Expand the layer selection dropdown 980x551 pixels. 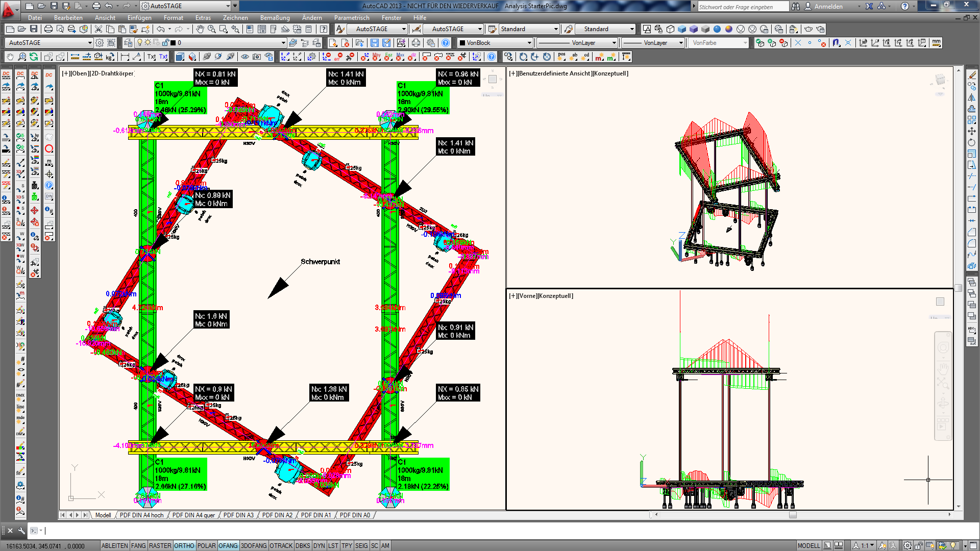pyautogui.click(x=284, y=43)
